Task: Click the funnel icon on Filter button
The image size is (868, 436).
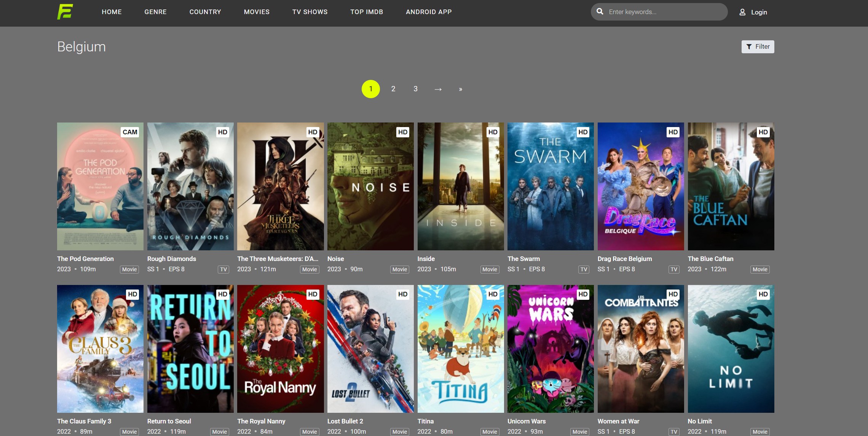Action: click(749, 47)
